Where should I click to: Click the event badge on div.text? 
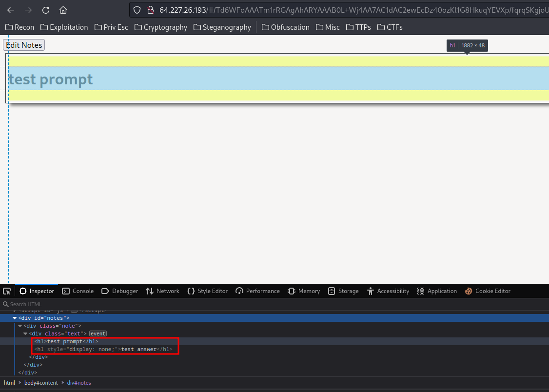coord(98,333)
